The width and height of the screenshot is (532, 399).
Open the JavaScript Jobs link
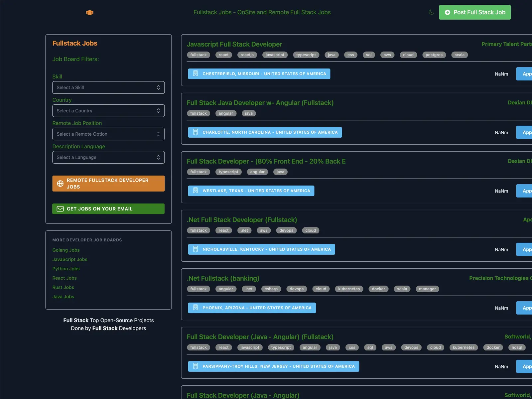point(70,259)
